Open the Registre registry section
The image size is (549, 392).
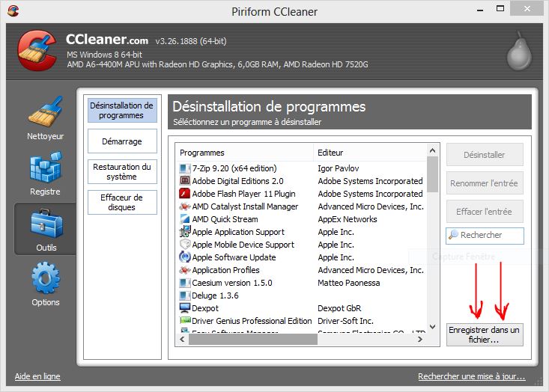[46, 174]
